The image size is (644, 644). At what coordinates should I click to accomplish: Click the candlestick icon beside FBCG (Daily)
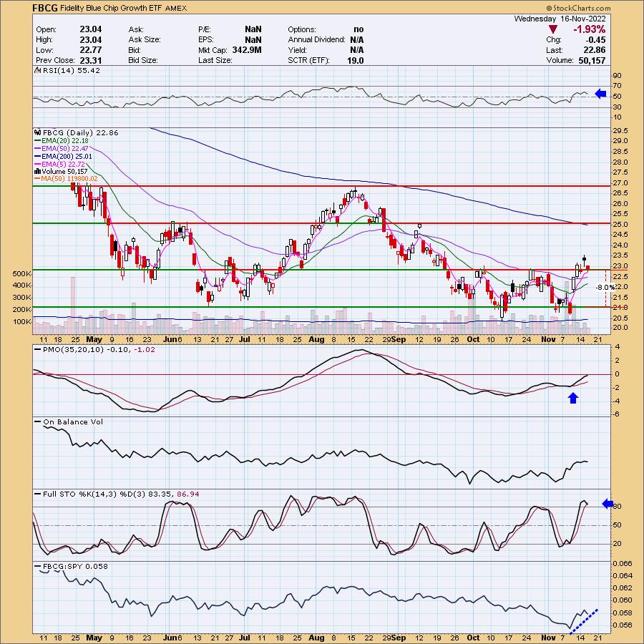(x=37, y=132)
